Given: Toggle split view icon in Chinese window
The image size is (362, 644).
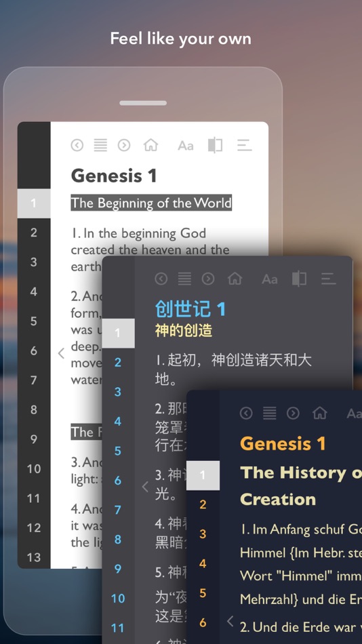Looking at the screenshot, I should click(299, 279).
